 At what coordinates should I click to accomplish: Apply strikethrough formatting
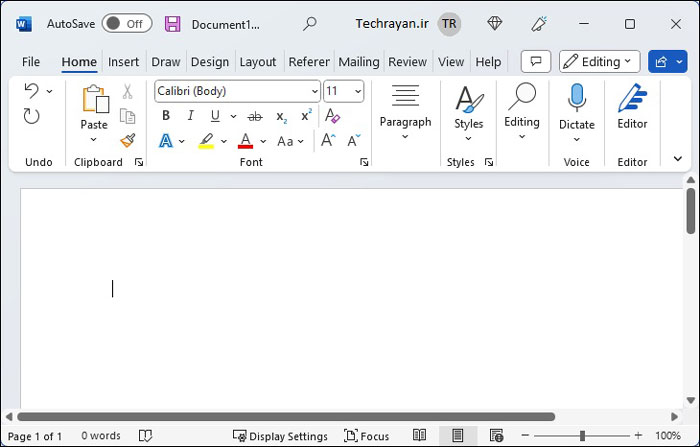tap(255, 117)
